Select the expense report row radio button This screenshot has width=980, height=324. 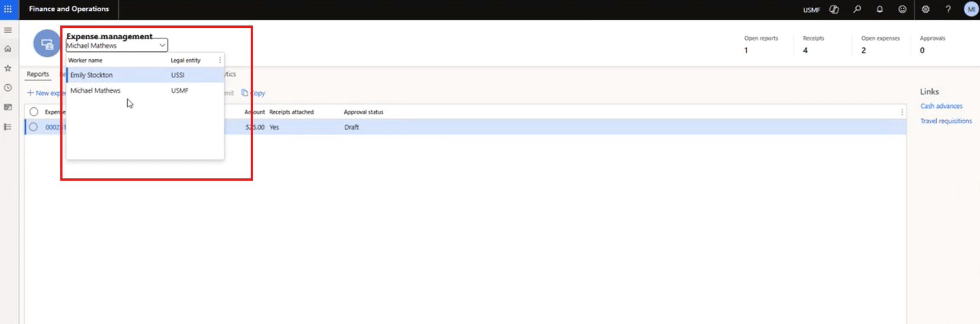(x=34, y=127)
